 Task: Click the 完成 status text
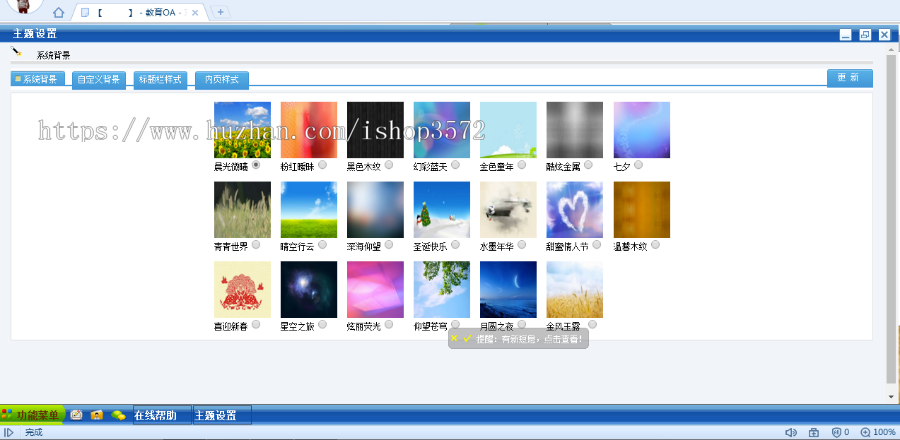click(33, 433)
